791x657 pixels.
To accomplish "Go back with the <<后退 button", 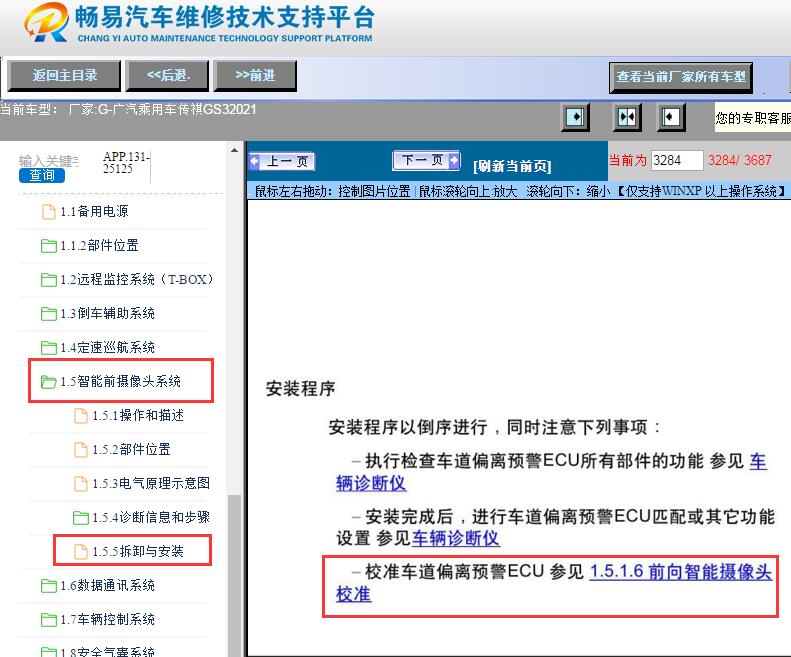I will tap(167, 76).
